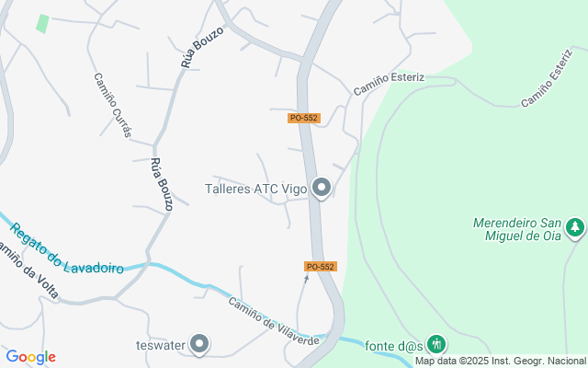Viewport: 588px width, 368px height.
Task: Click the Camiño Currás street label
Action: [113, 105]
